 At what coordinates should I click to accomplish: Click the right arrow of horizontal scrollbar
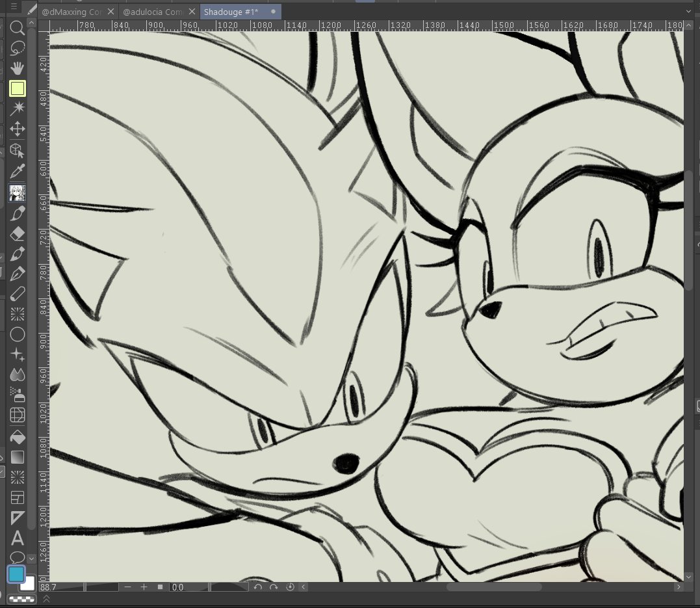pos(679,587)
